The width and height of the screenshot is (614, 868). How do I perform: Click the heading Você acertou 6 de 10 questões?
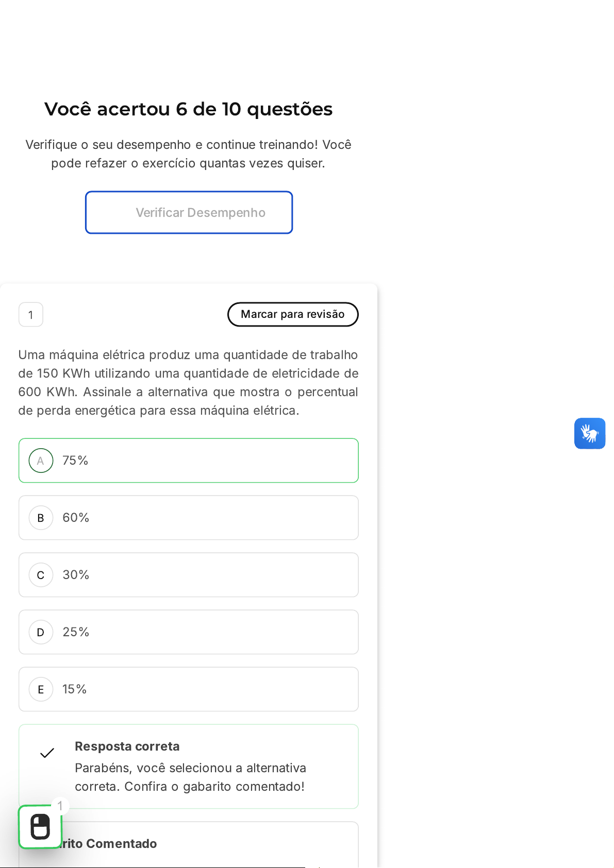188,109
